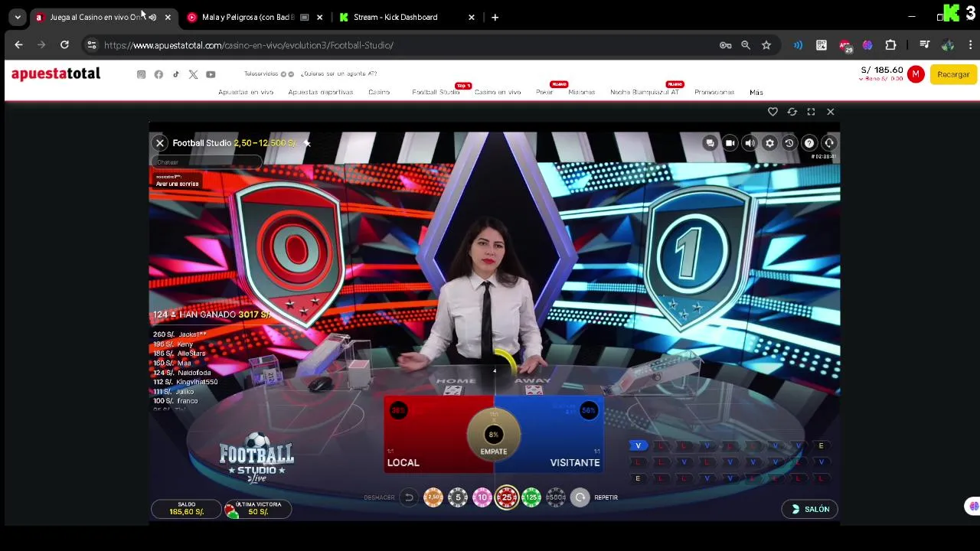The width and height of the screenshot is (980, 551).
Task: Open Chrome extensions puzzle icon
Action: [x=890, y=45]
